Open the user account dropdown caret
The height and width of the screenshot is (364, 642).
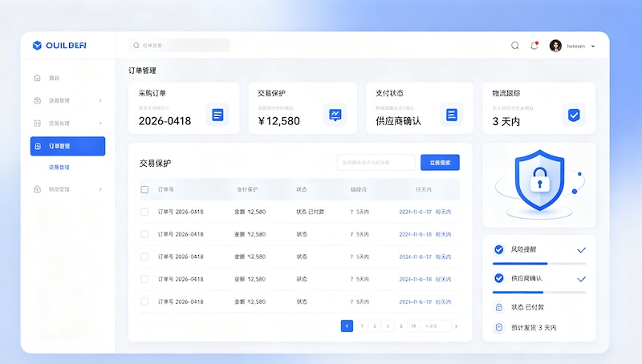coord(593,47)
